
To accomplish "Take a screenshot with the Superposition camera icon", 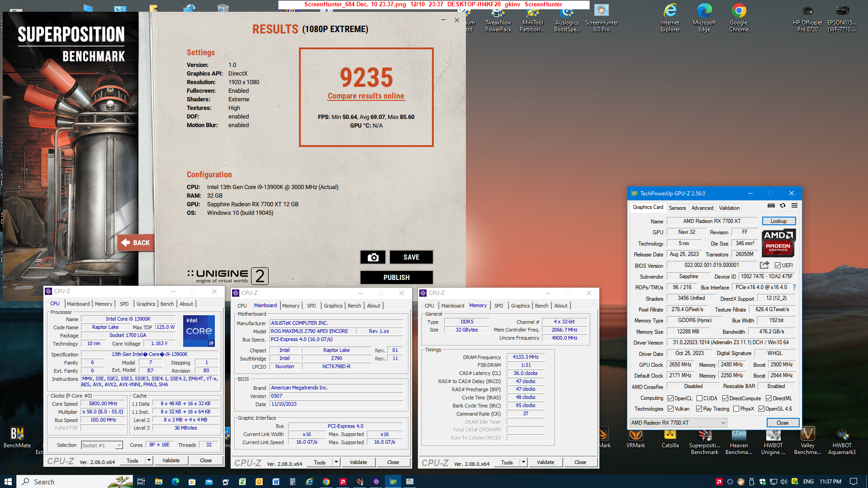I will pos(373,257).
